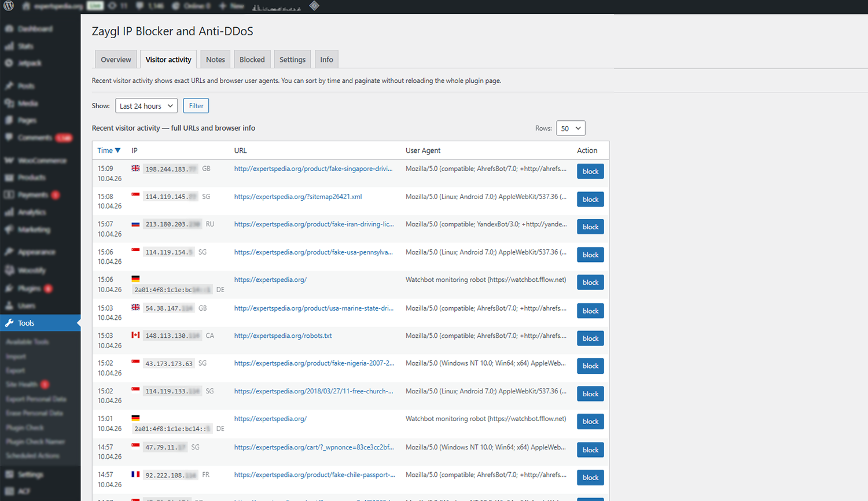Screen dimensions: 868x501
Task: Open the usa-marine-state-dri... product link
Action: 314,308
